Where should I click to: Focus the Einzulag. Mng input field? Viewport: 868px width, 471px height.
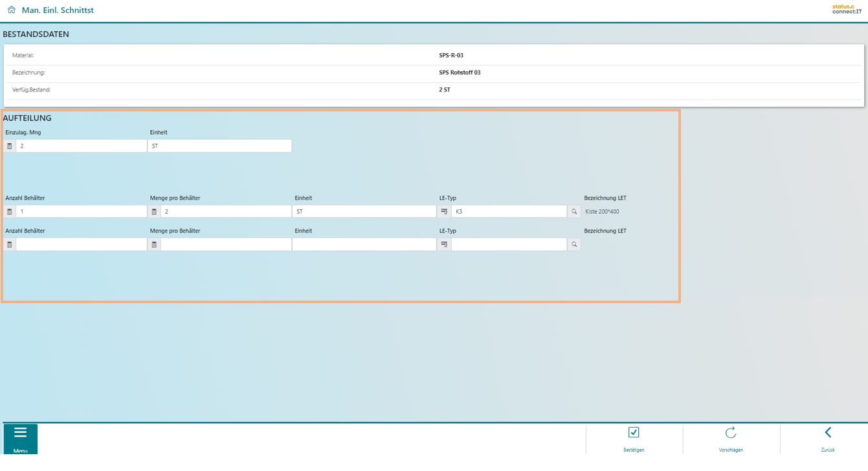tap(82, 146)
